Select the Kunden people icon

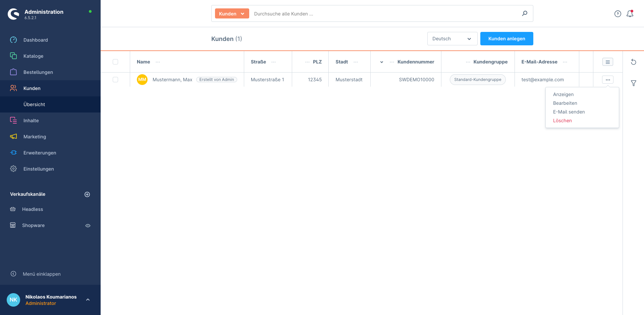13,88
